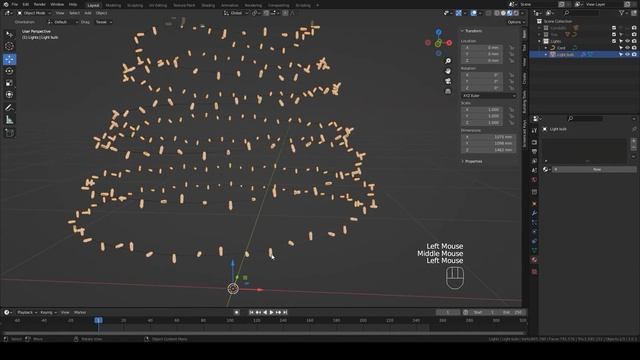
Task: Select the Add Cube tool
Action: coord(9,133)
